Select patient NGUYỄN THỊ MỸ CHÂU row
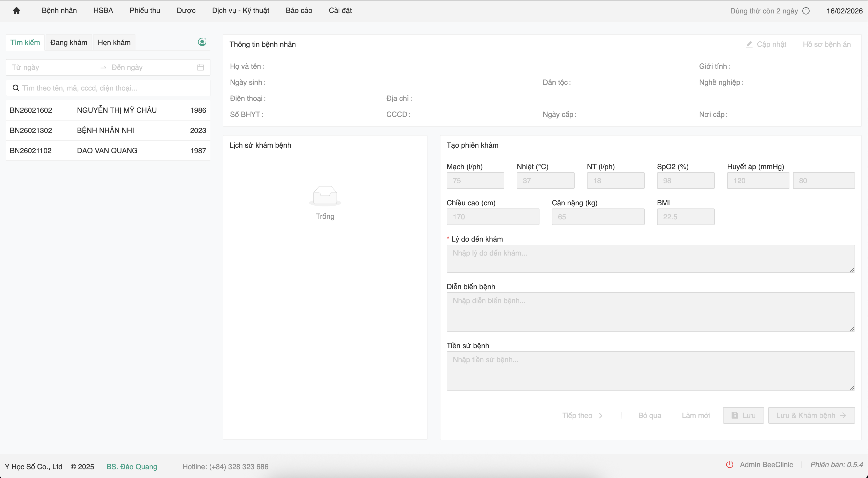Screen dimensions: 868x478 point(108,110)
